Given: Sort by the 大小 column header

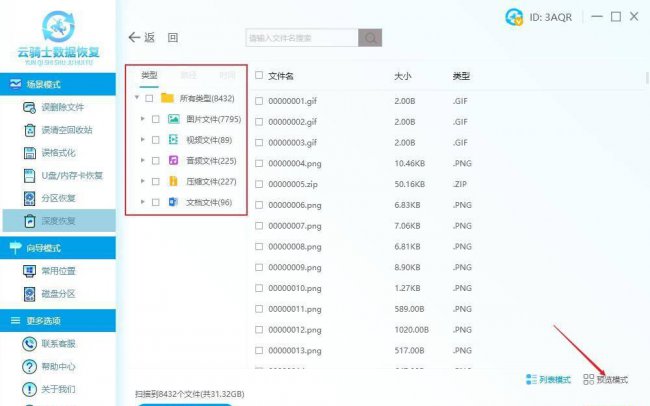Looking at the screenshot, I should point(403,76).
